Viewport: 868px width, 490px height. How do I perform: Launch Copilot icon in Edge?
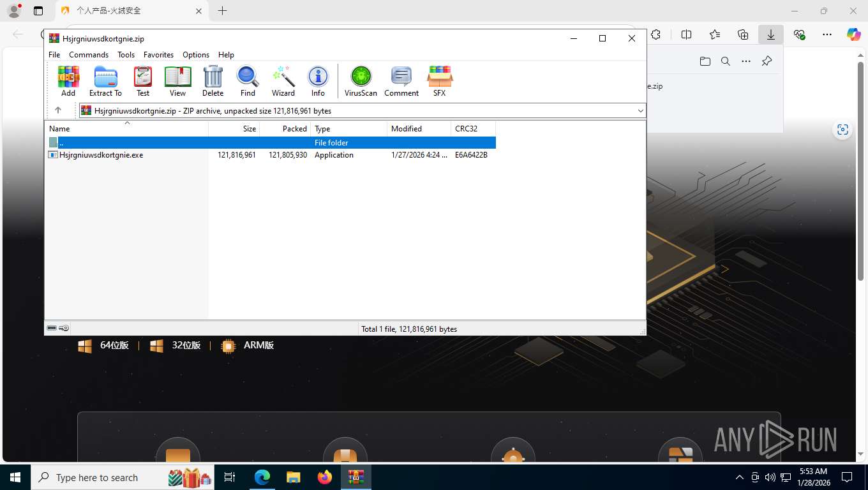(x=854, y=34)
